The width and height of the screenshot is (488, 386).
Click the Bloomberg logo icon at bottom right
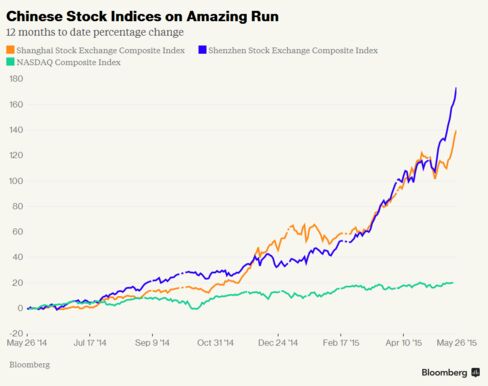click(x=476, y=372)
